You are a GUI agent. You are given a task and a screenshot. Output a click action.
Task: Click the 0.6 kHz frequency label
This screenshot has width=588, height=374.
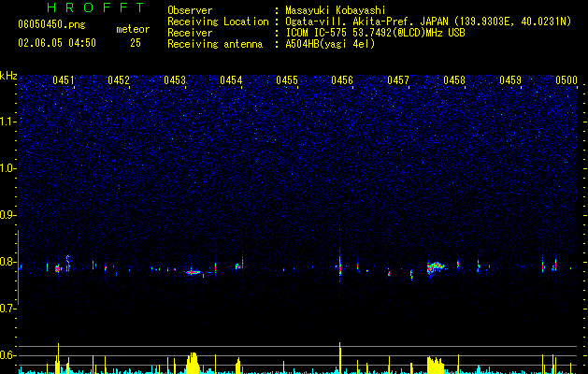click(7, 355)
